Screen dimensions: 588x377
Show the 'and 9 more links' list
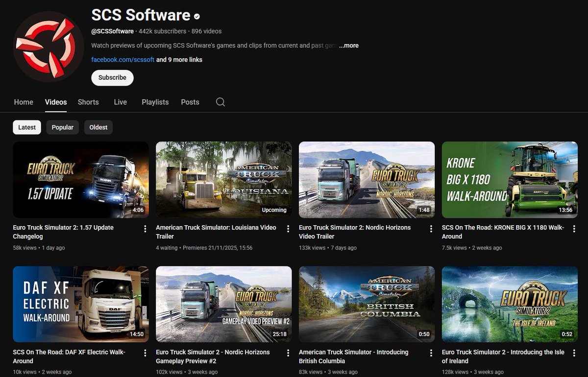tap(179, 60)
